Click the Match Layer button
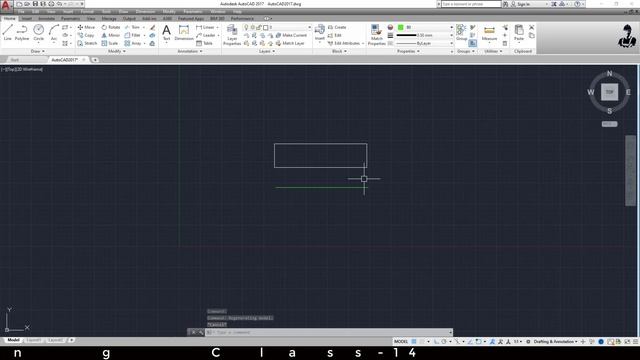 pyautogui.click(x=290, y=43)
